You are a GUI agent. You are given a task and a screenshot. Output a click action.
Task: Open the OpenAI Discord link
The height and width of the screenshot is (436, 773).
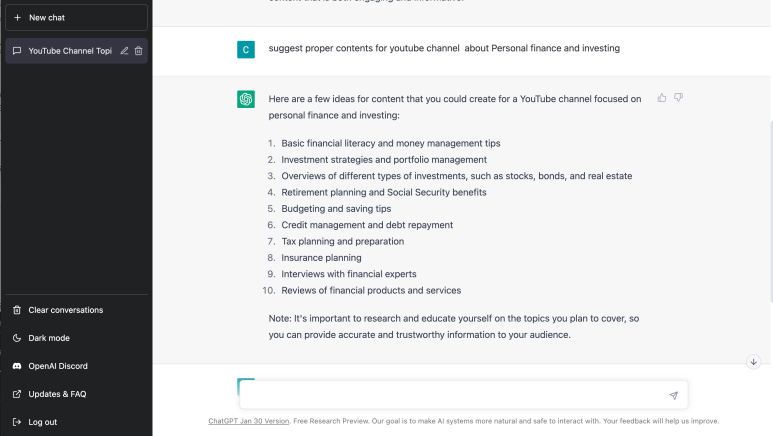pyautogui.click(x=58, y=366)
